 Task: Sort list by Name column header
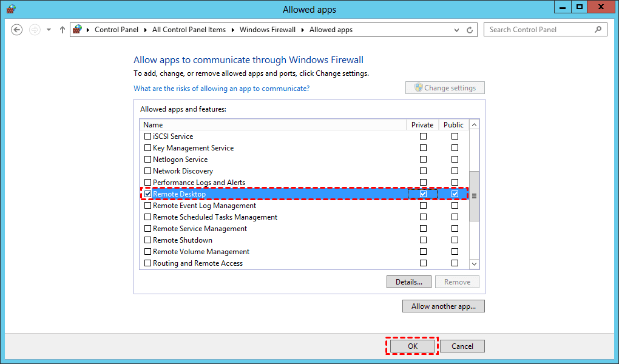tap(273, 125)
